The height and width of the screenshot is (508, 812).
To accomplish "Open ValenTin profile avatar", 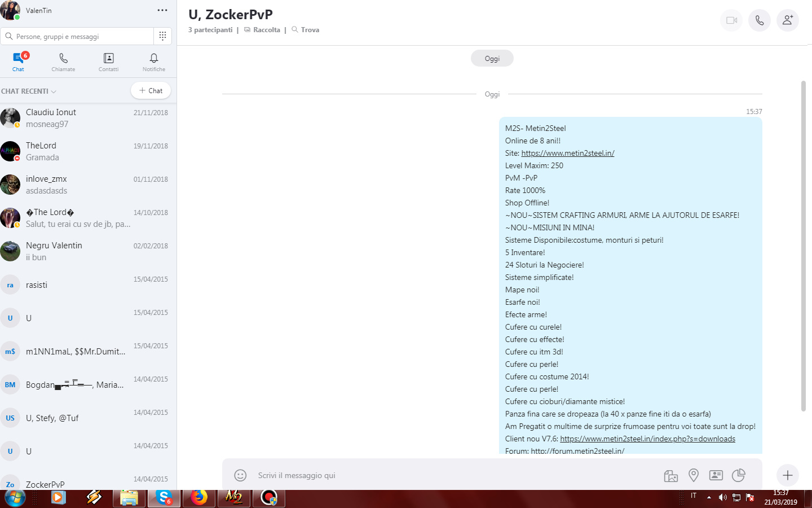I will (x=10, y=10).
